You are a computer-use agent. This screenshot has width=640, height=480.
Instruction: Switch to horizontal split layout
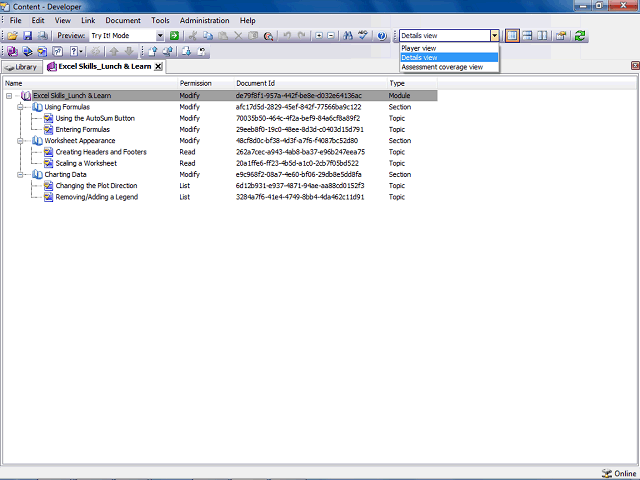[527, 36]
